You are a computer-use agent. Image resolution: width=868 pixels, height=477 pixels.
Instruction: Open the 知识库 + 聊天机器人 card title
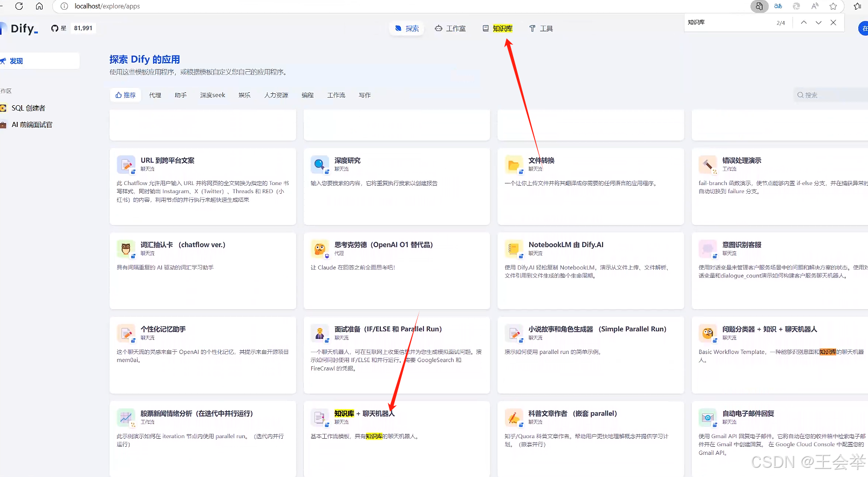pyautogui.click(x=365, y=413)
